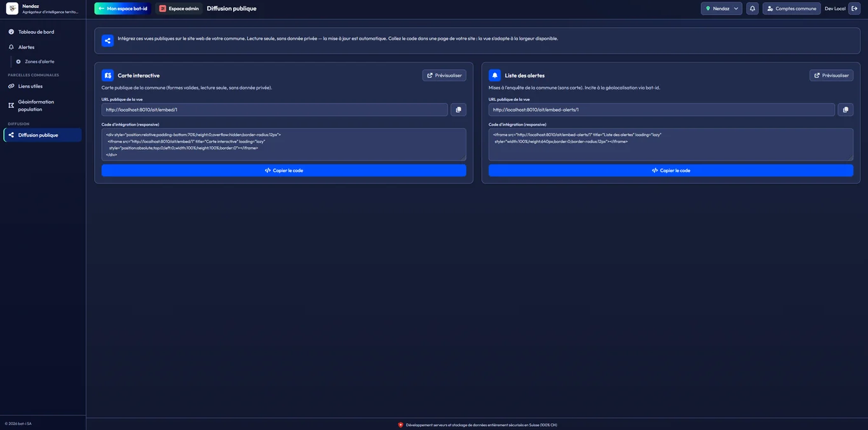Click the Carte interactive URL field
868x430 pixels.
point(275,110)
